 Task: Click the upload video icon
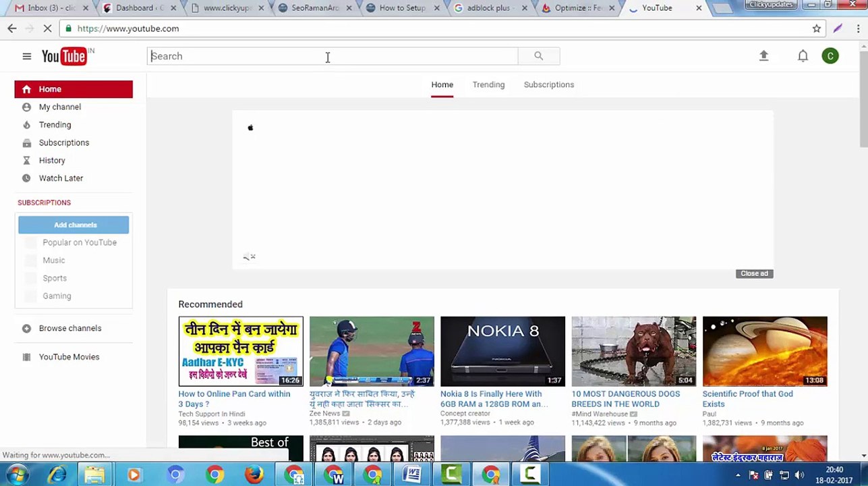[x=763, y=56]
